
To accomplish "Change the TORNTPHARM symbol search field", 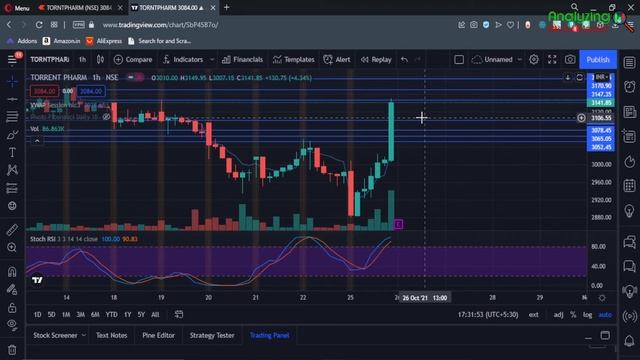I will pyautogui.click(x=50, y=60).
